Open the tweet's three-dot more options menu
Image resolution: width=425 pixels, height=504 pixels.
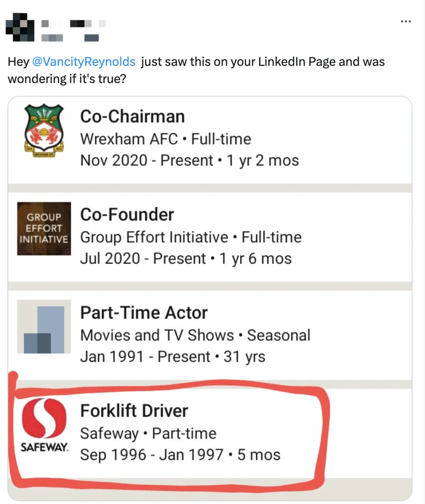coord(406,21)
